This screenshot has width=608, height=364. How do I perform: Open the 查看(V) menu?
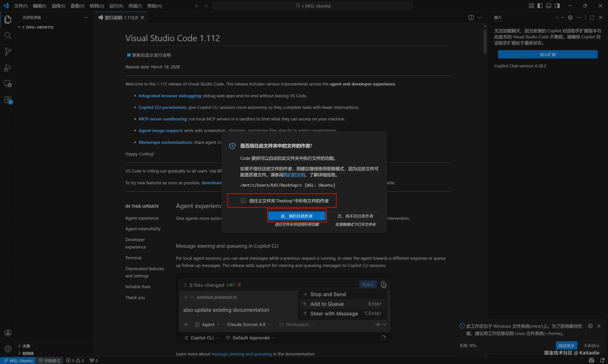click(x=77, y=6)
